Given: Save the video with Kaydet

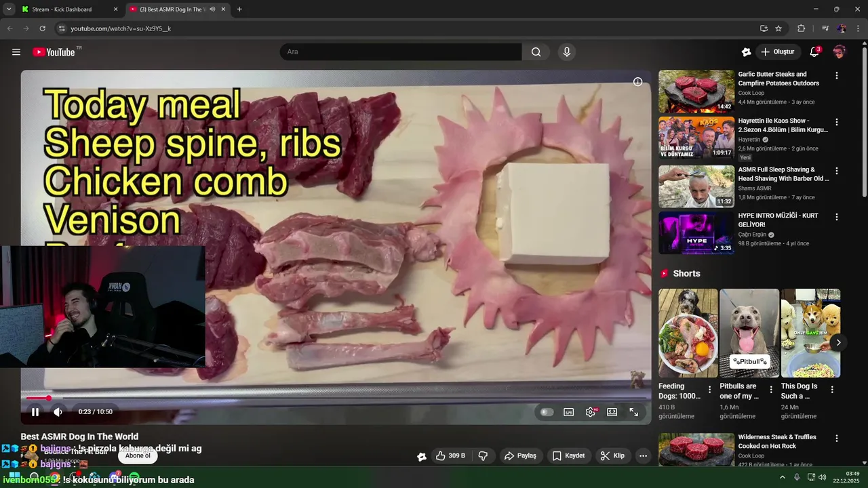Looking at the screenshot, I should pyautogui.click(x=568, y=455).
